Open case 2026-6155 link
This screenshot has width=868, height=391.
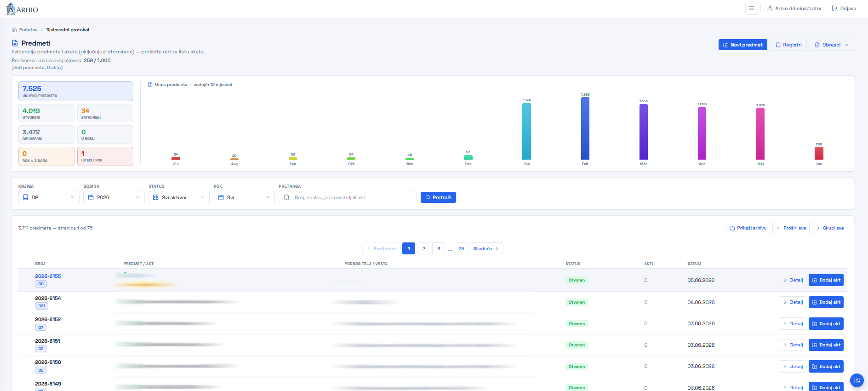[x=48, y=276]
